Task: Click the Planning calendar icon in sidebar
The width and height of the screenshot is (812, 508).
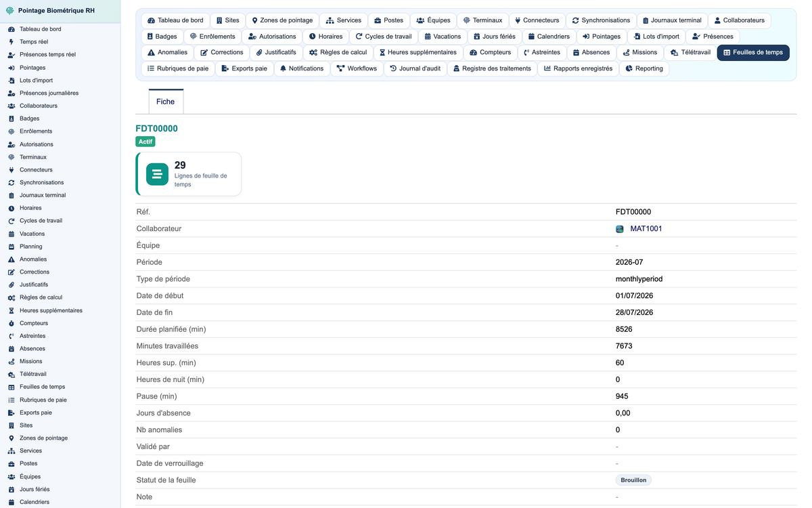Action: pos(12,247)
